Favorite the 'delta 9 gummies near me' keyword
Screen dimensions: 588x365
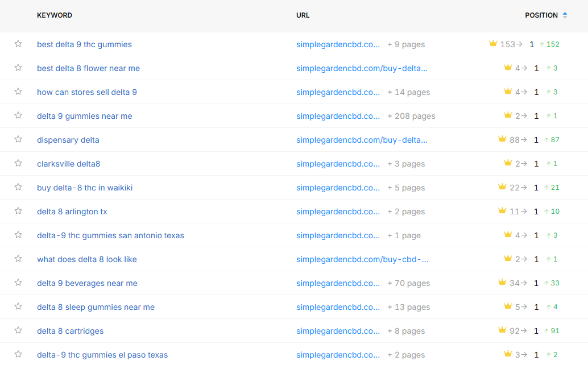tap(18, 115)
